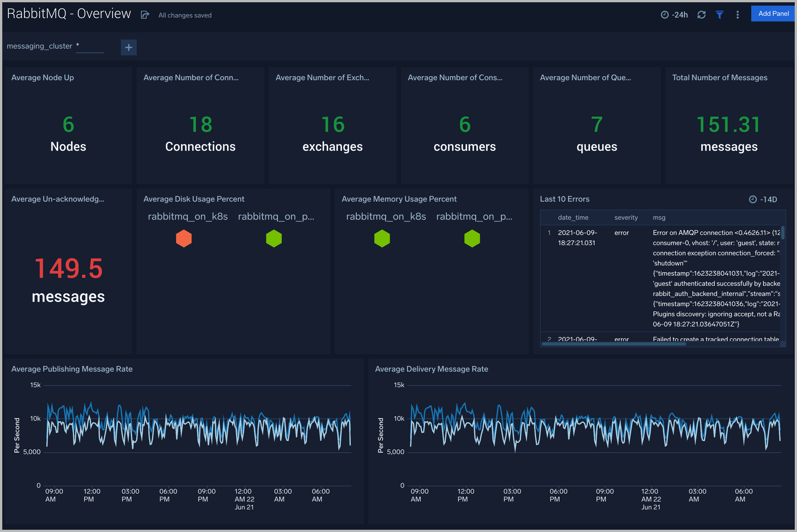
Task: Click the All changes saved label
Action: click(185, 15)
